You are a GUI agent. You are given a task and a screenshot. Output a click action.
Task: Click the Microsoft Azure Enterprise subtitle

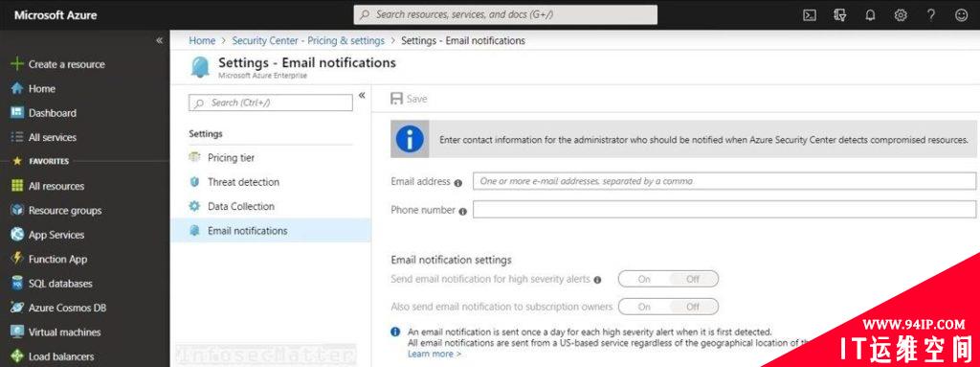(x=262, y=76)
